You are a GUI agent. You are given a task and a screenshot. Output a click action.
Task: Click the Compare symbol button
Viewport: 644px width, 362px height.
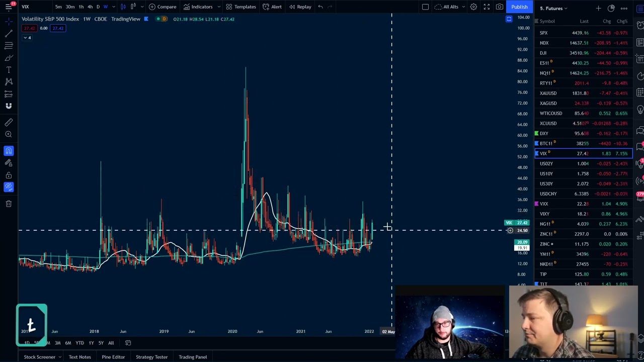[x=163, y=7]
